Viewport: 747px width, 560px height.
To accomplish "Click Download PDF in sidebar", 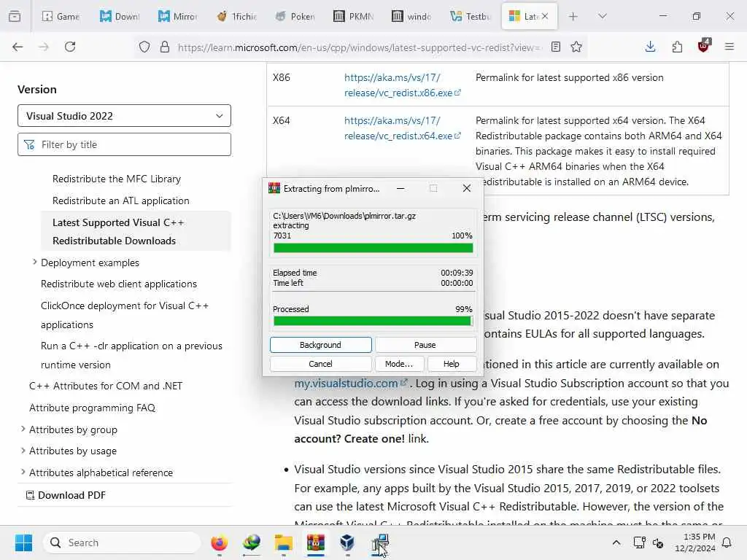I will (65, 495).
